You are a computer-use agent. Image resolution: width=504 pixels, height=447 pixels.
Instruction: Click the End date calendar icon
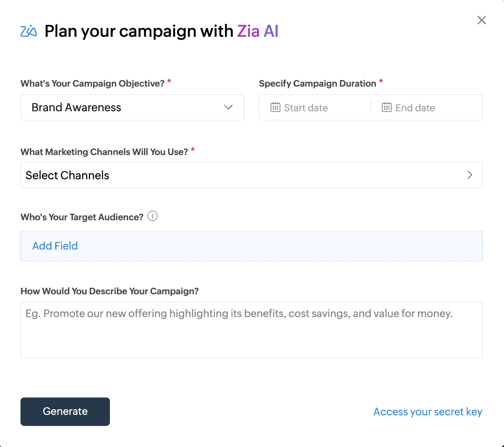(387, 108)
